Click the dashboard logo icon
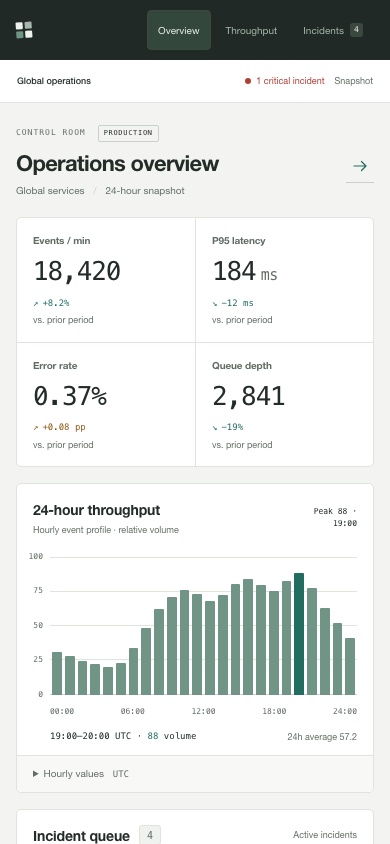Viewport: 390px width, 844px height. (x=24, y=30)
